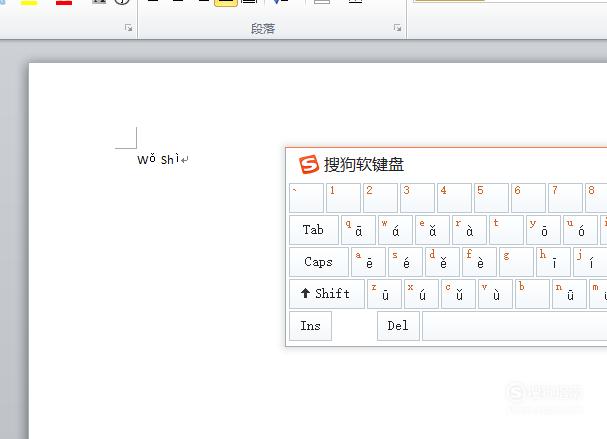Click the space bar on soft keyboard
Image resolution: width=607 pixels, height=439 pixels.
coord(514,326)
